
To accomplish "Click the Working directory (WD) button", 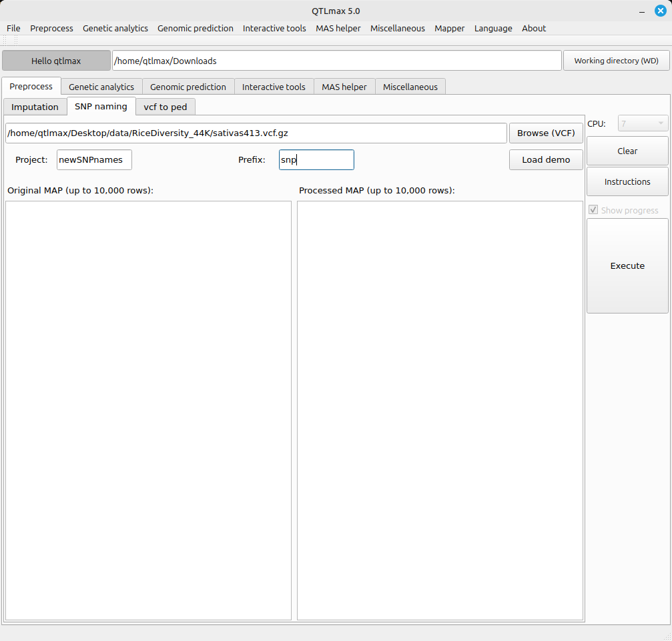I will click(616, 61).
